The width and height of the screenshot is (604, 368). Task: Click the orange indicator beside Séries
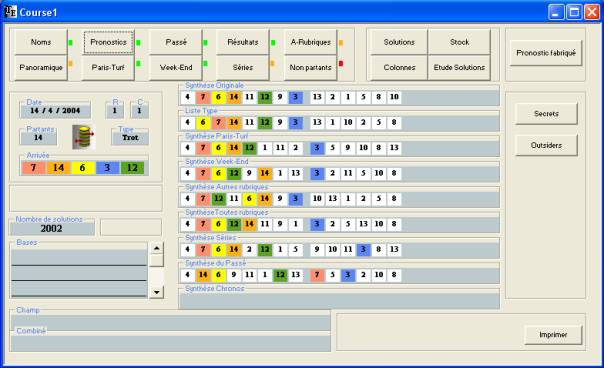(273, 63)
